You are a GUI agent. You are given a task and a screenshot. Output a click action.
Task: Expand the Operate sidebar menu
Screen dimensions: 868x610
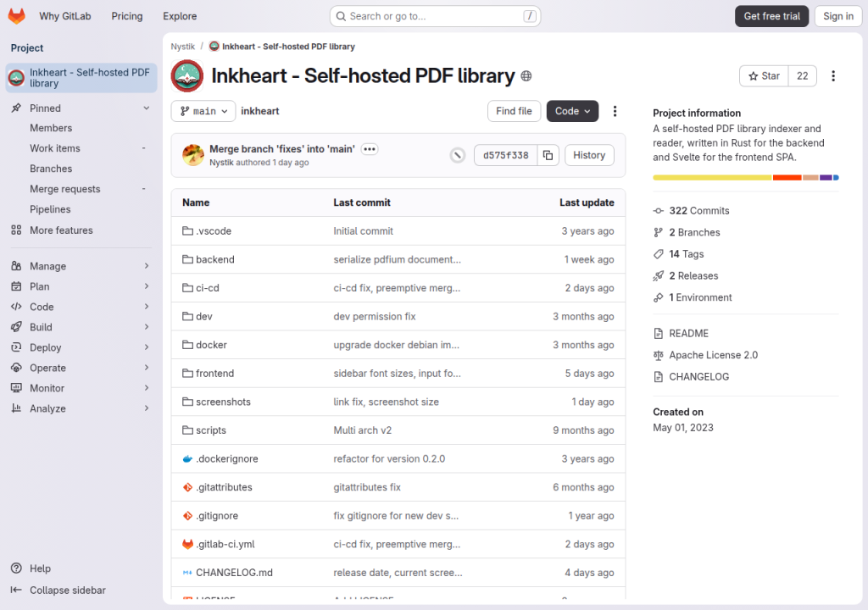pos(81,368)
